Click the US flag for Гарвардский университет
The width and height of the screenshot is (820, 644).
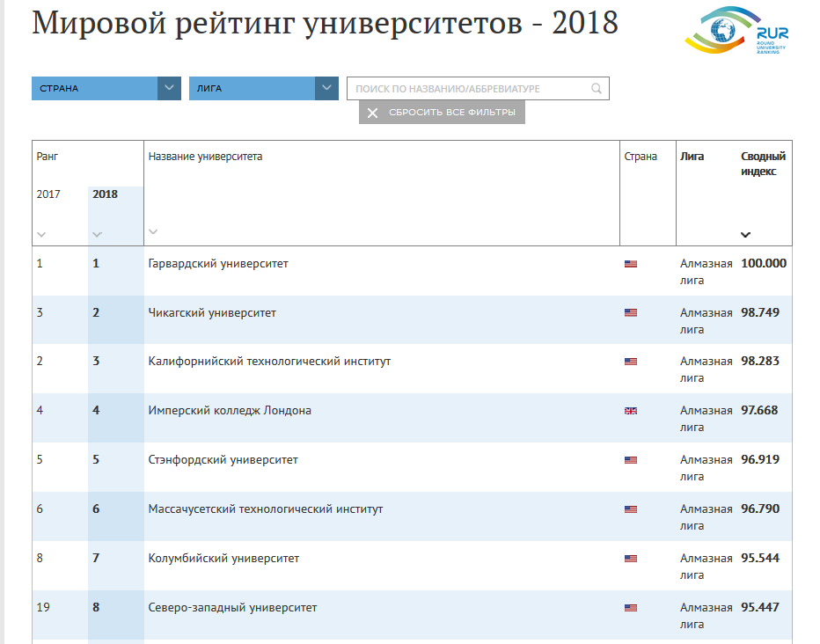click(x=631, y=264)
